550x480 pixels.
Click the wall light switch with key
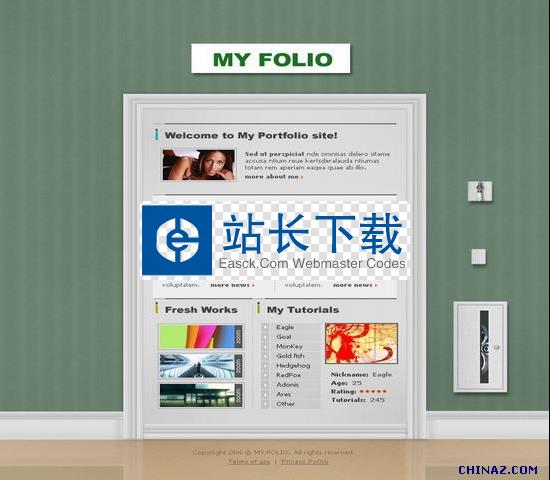coord(480,191)
